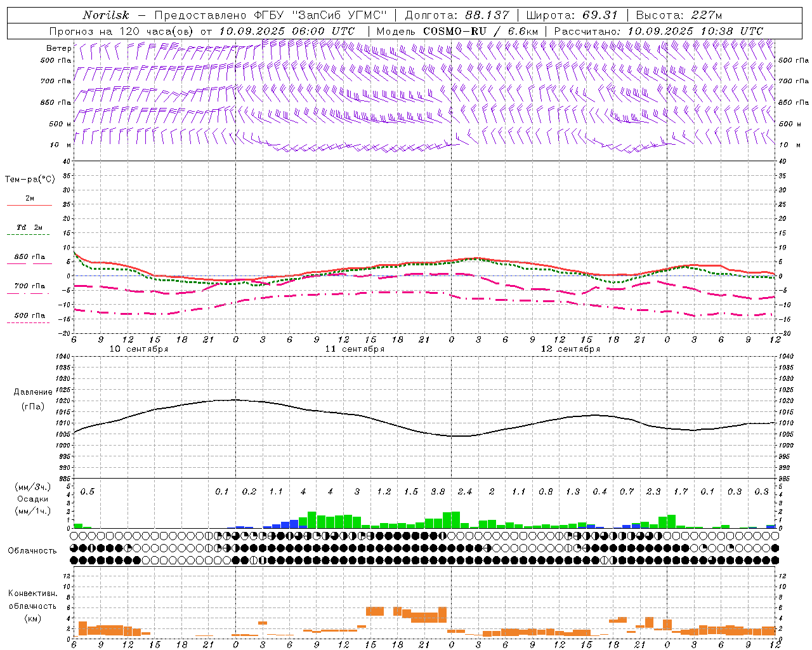Click the 0.5 precipitation total value
This screenshot has height=650, width=812.
(87, 492)
